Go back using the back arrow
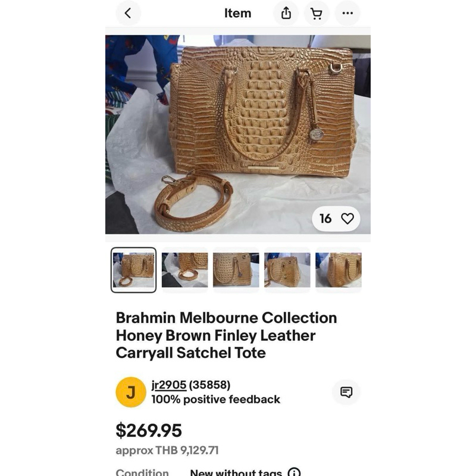The width and height of the screenshot is (476, 476). 128,13
